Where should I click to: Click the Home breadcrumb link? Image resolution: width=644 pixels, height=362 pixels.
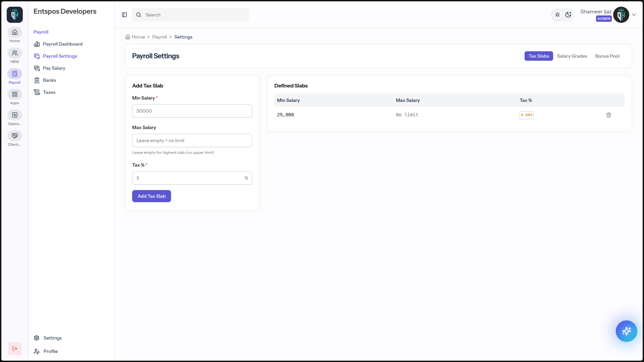pos(135,37)
